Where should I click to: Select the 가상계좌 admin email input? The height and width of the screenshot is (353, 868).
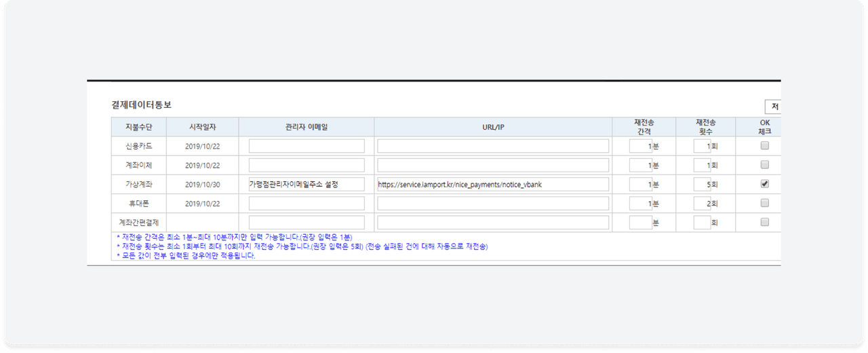pyautogui.click(x=307, y=185)
